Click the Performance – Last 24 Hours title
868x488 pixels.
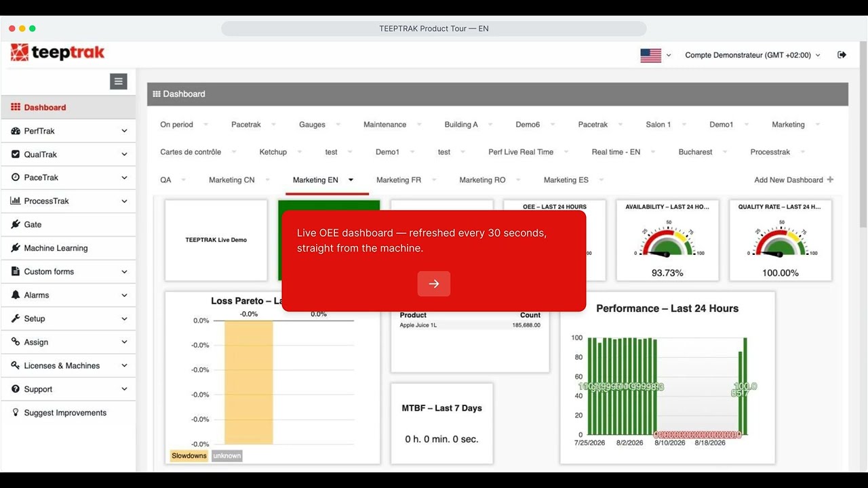click(x=667, y=308)
